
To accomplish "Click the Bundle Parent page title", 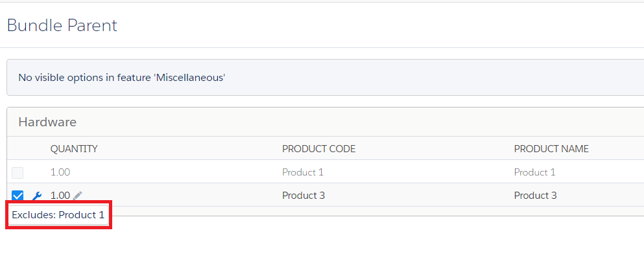I will [x=62, y=25].
